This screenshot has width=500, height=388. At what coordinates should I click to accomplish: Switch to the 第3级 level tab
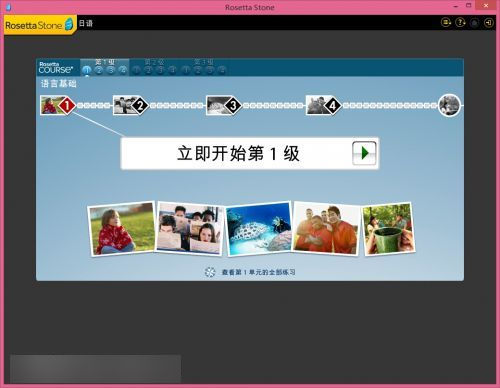pos(204,62)
